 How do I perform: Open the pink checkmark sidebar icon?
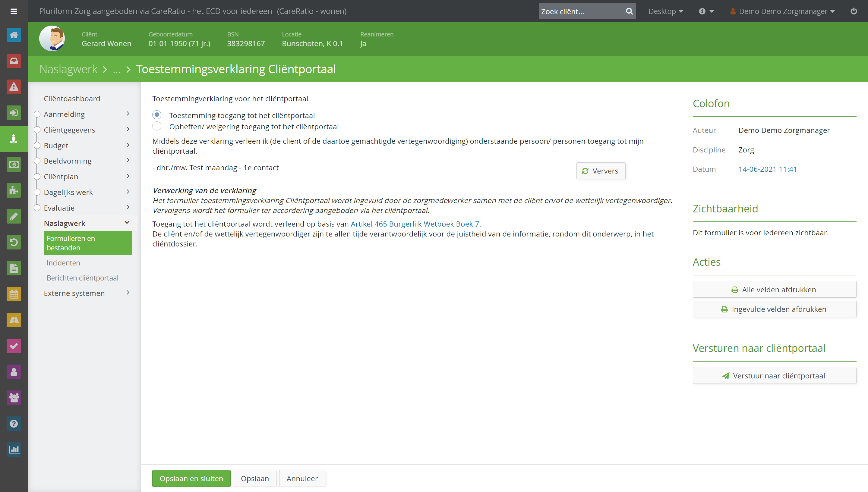click(14, 346)
